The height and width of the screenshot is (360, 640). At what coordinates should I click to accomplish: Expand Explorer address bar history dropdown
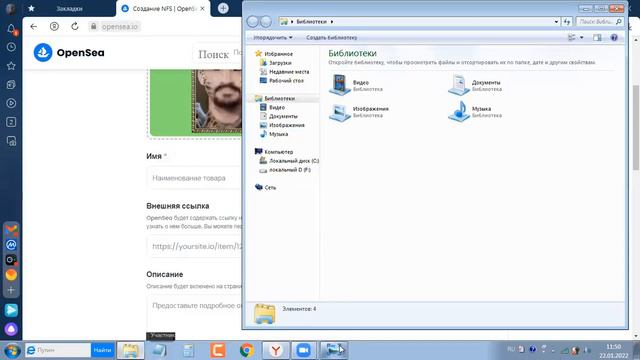[x=556, y=22]
